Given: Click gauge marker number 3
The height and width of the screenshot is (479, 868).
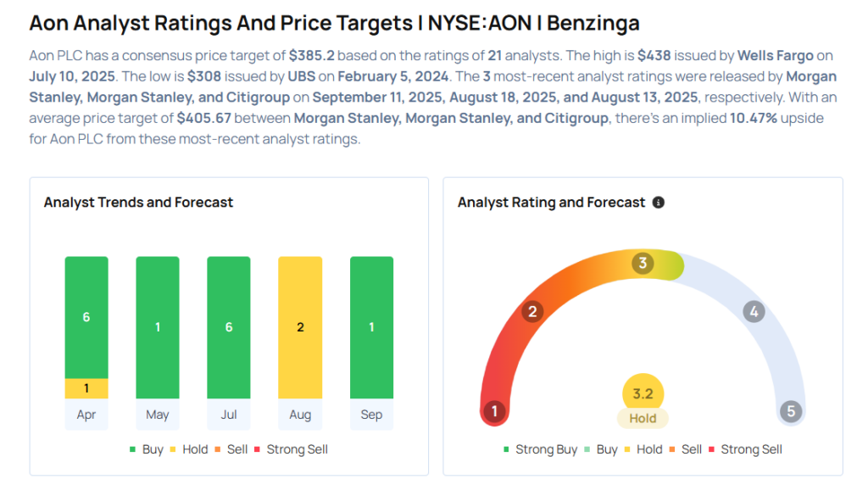Looking at the screenshot, I should (643, 264).
